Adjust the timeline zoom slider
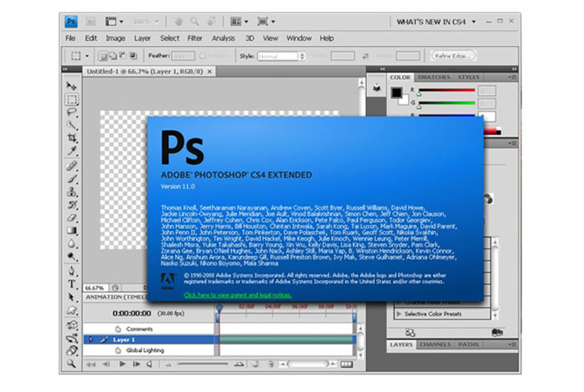The width and height of the screenshot is (584, 392). click(x=202, y=364)
